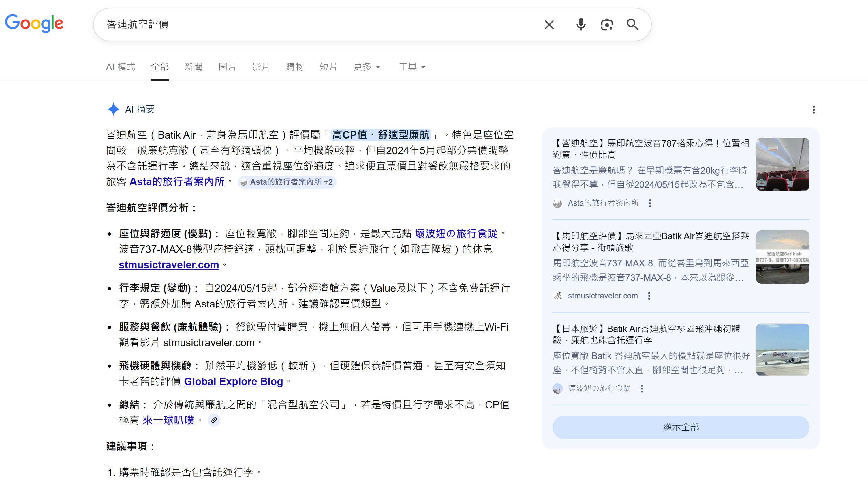The height and width of the screenshot is (489, 868).
Task: Open Google Lens image search icon
Action: click(606, 25)
